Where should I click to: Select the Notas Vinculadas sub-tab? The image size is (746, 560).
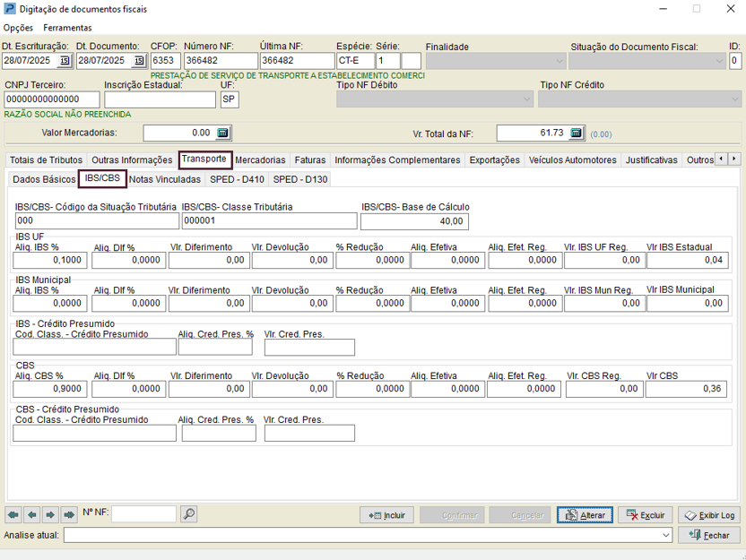click(165, 179)
